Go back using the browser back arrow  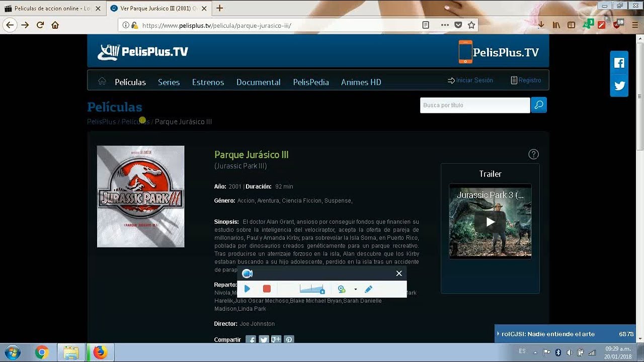coord(10,25)
